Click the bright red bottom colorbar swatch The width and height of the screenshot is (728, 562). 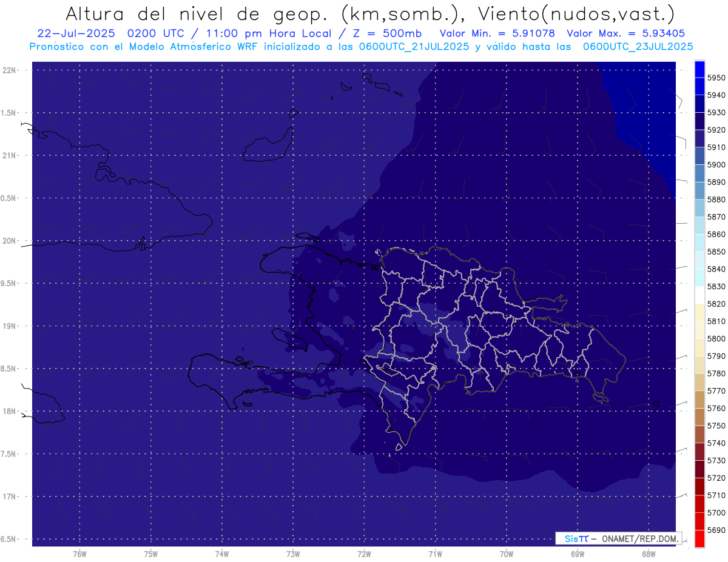click(699, 538)
